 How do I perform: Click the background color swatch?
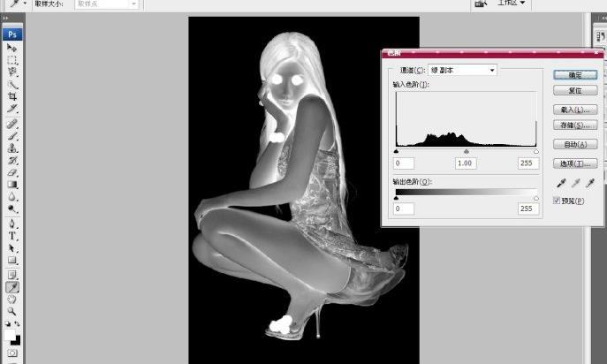17,341
